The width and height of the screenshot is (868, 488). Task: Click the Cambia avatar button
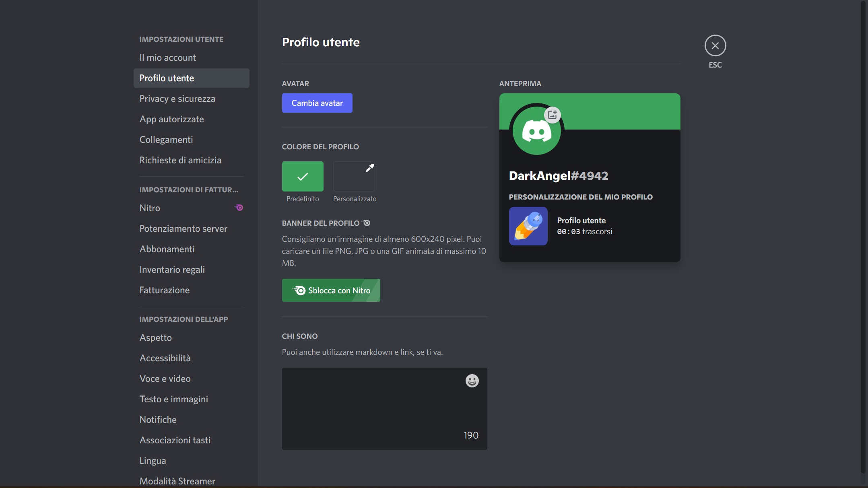(x=317, y=103)
